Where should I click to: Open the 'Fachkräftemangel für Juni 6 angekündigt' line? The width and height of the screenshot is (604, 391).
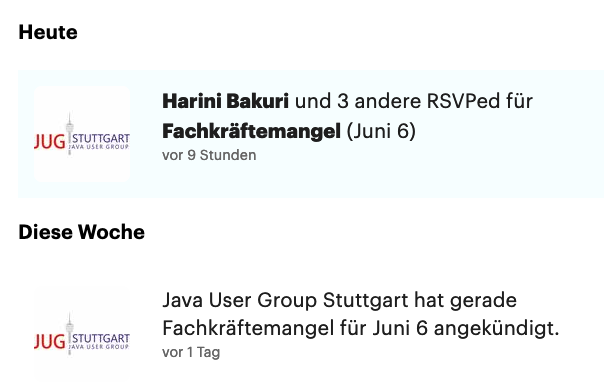point(361,328)
